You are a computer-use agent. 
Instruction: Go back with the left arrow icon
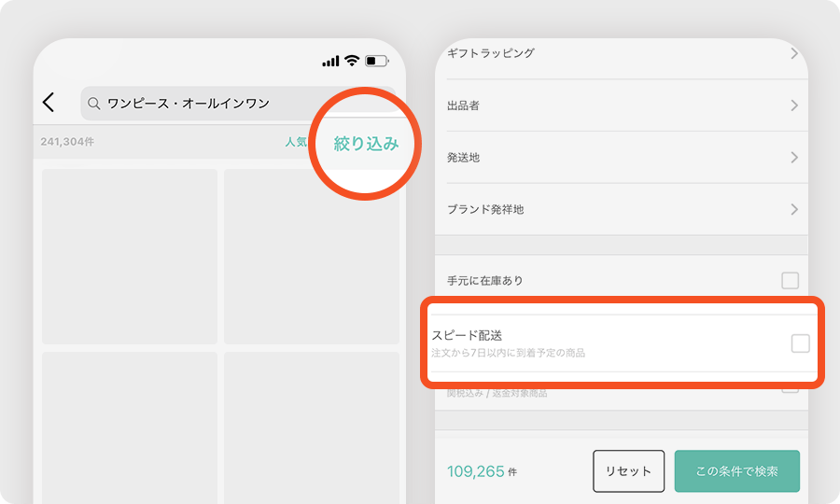[x=49, y=103]
